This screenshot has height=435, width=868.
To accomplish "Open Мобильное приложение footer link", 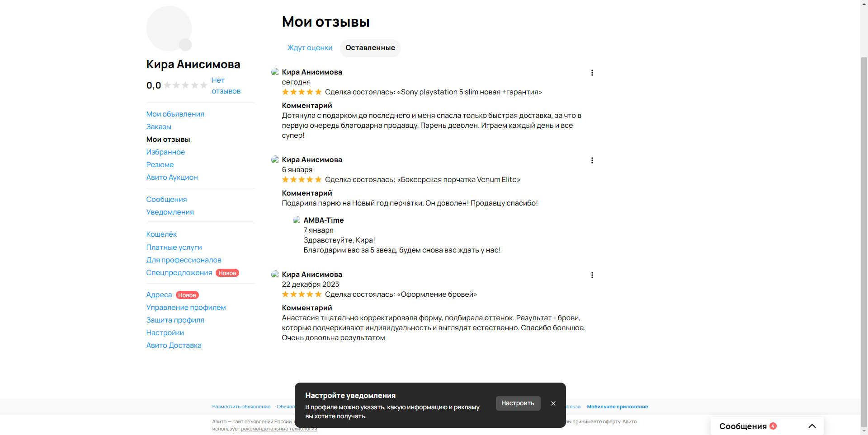I will tap(617, 407).
